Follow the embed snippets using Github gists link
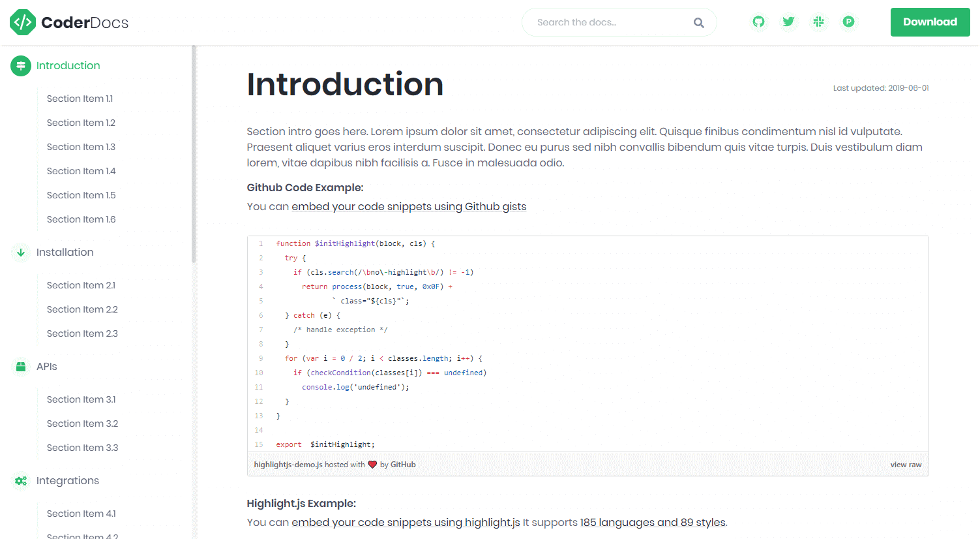The height and width of the screenshot is (539, 980). coord(409,207)
